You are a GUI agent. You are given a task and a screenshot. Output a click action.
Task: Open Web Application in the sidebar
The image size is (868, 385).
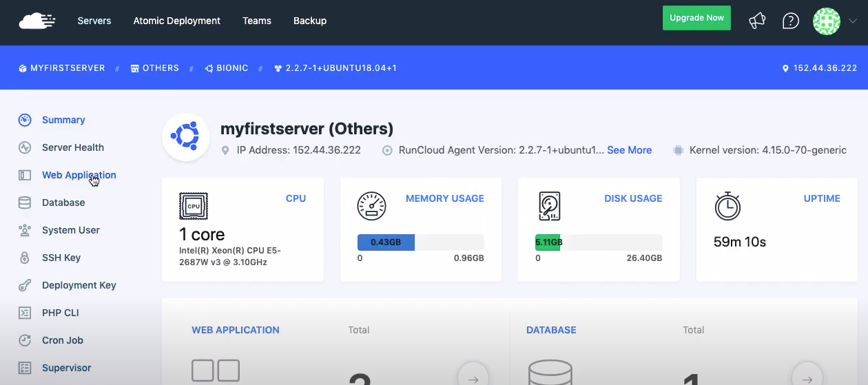pyautogui.click(x=79, y=175)
